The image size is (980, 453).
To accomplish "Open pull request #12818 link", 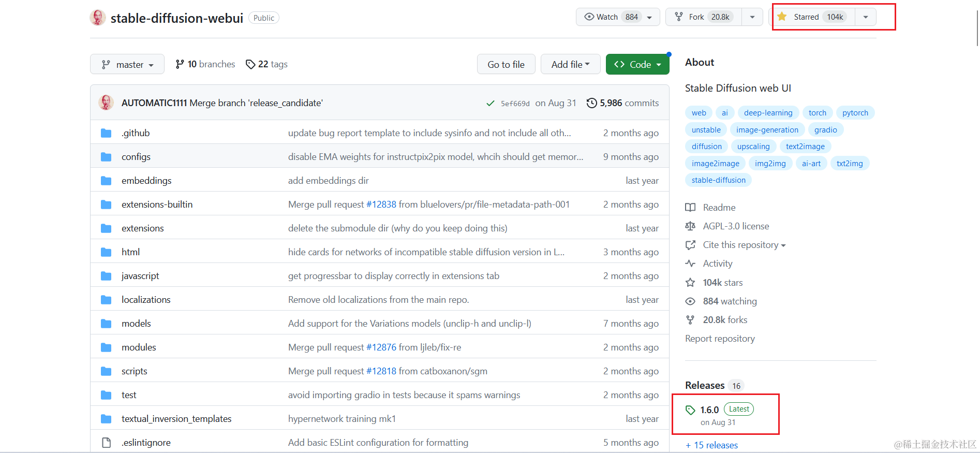I will 381,371.
